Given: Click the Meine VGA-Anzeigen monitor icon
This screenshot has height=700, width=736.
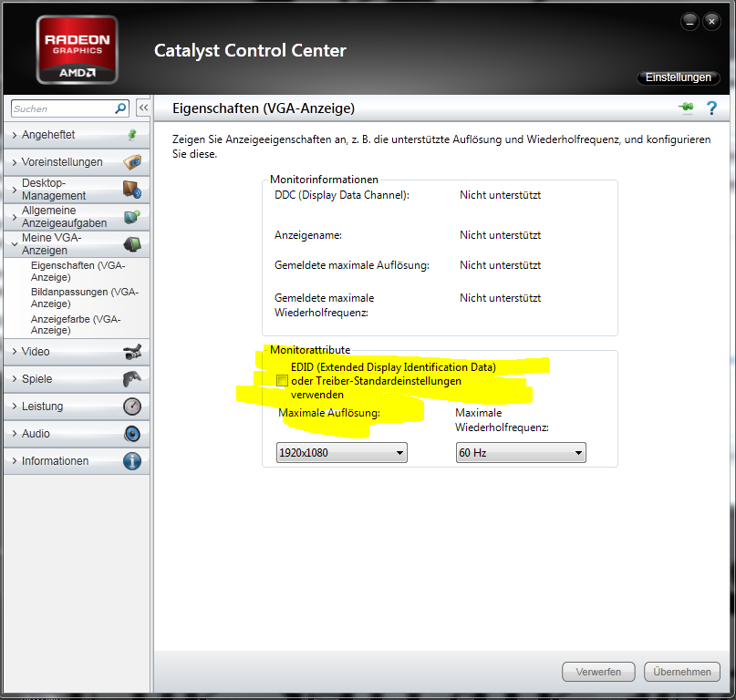Looking at the screenshot, I should [x=132, y=244].
